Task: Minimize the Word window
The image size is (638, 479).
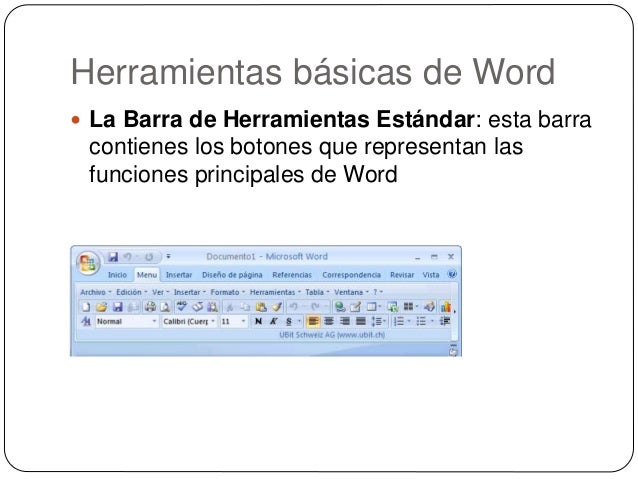Action: (417, 257)
